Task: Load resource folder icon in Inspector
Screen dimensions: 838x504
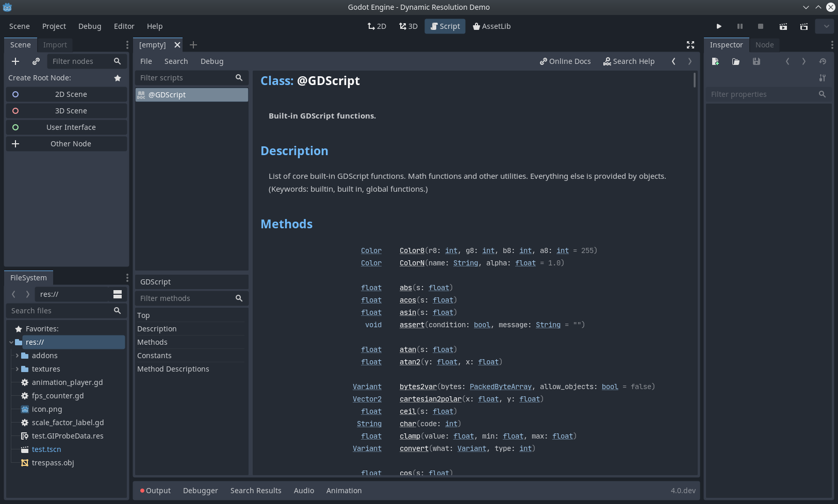Action: 736,61
